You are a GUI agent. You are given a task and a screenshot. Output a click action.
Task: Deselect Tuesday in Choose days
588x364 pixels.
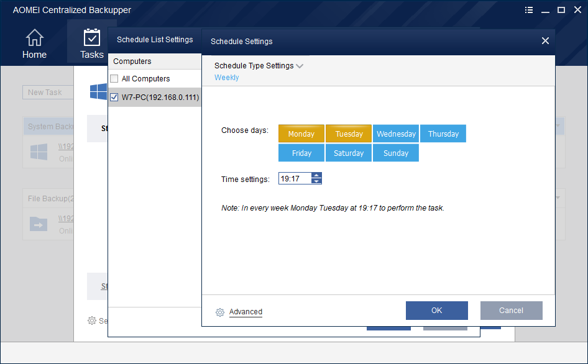pyautogui.click(x=348, y=134)
